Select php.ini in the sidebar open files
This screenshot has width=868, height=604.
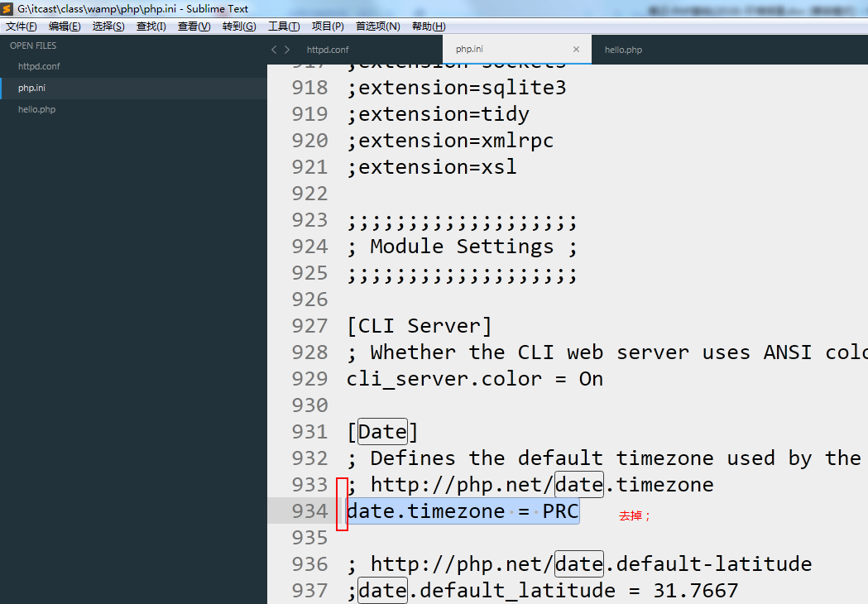[31, 88]
